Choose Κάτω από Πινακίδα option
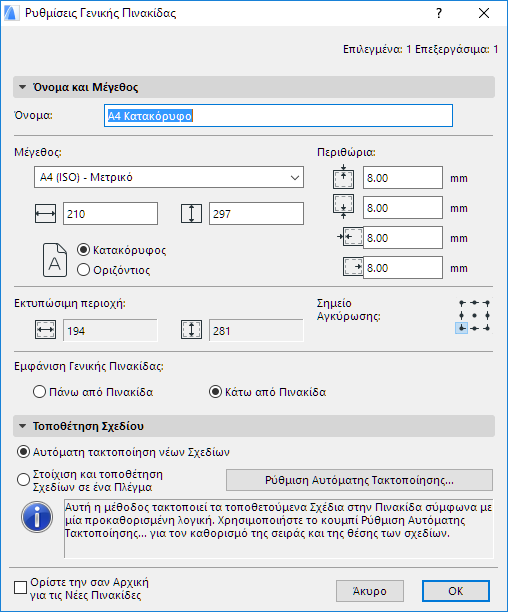This screenshot has height=612, width=508. click(x=215, y=391)
